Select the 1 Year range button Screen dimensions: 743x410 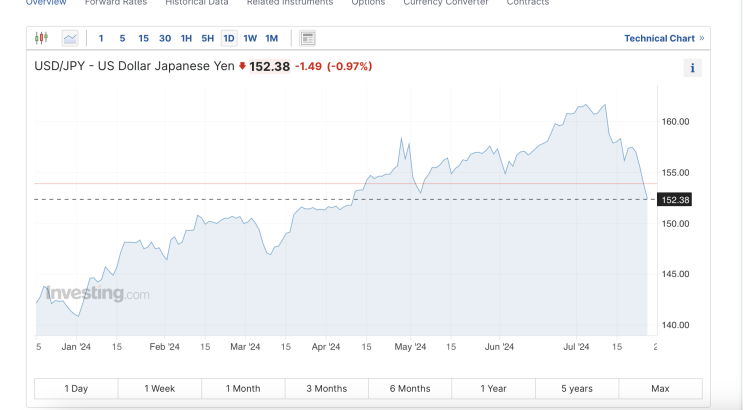(x=493, y=388)
